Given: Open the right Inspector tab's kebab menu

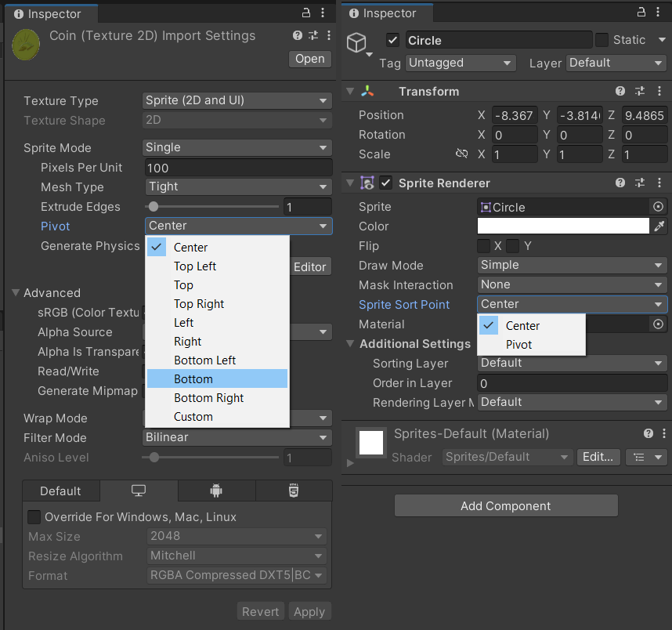Looking at the screenshot, I should coord(658,12).
